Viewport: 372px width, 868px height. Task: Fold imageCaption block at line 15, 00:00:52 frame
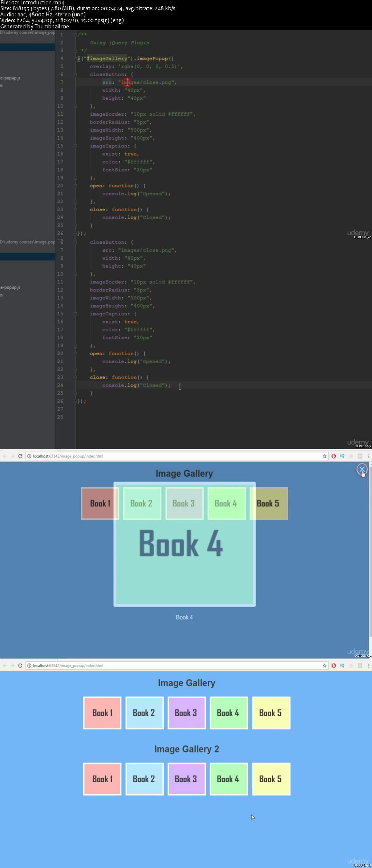[x=75, y=146]
